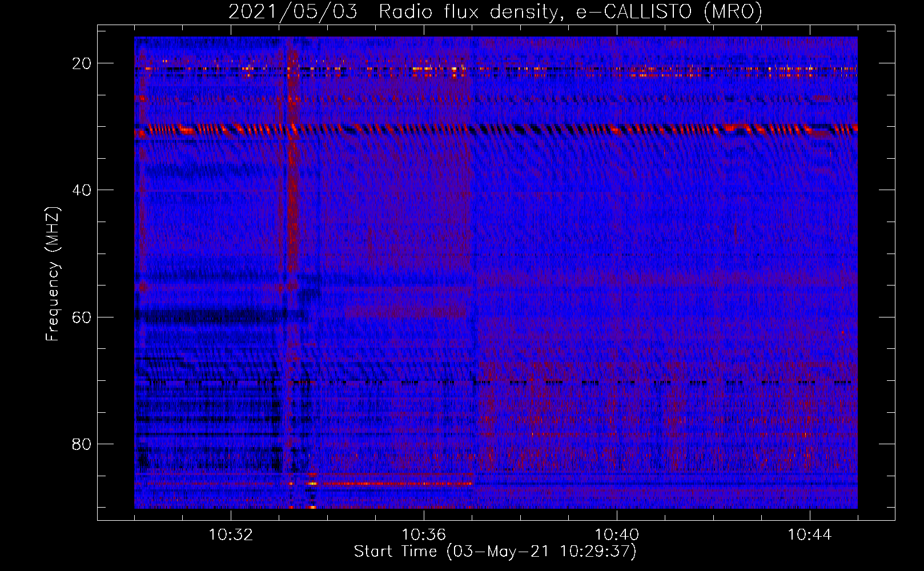Click the 10:40 time tick label
Viewport: 924px width, 571px height.
coord(617,535)
